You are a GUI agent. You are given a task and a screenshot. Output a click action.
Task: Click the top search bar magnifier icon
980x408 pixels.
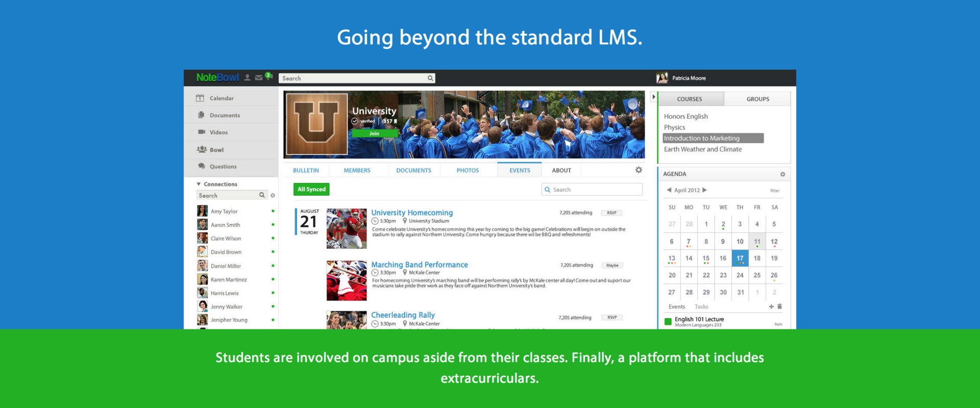click(x=430, y=78)
